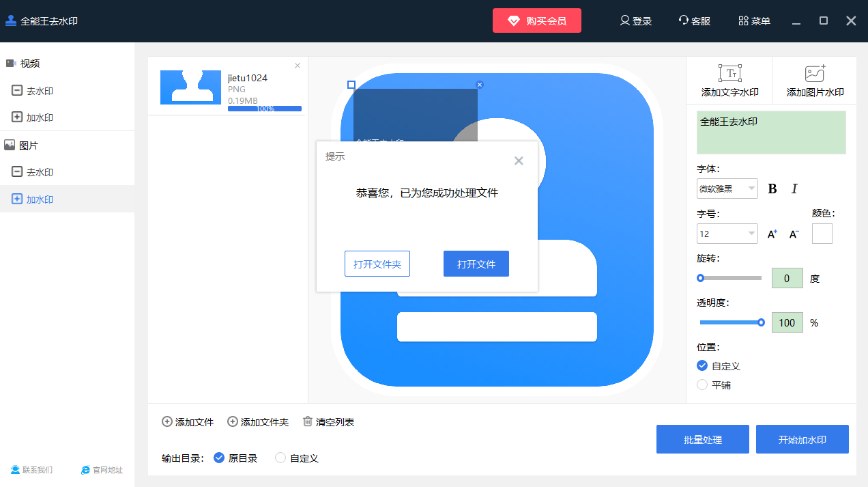Open the 菜单 menu
The height and width of the screenshot is (487, 868).
coord(754,21)
